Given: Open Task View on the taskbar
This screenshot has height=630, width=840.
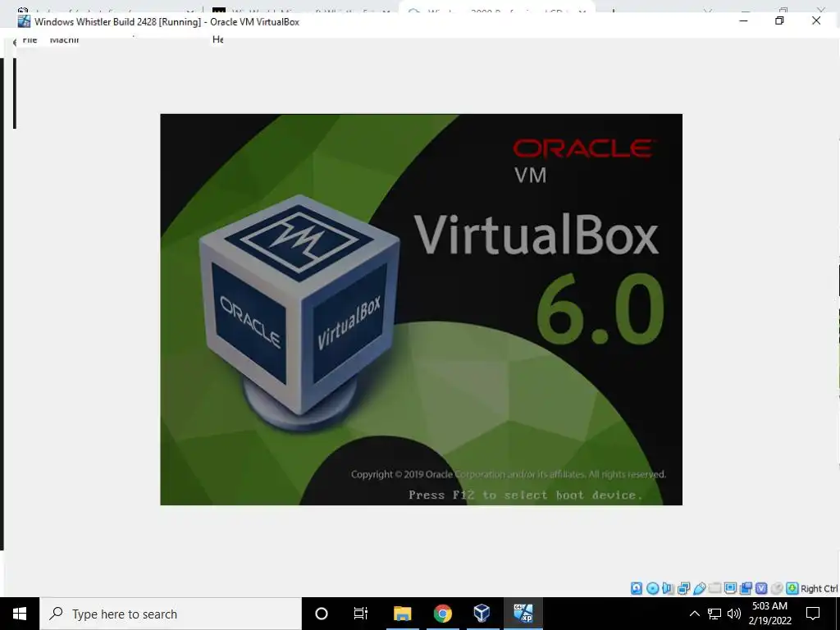Looking at the screenshot, I should (x=361, y=614).
